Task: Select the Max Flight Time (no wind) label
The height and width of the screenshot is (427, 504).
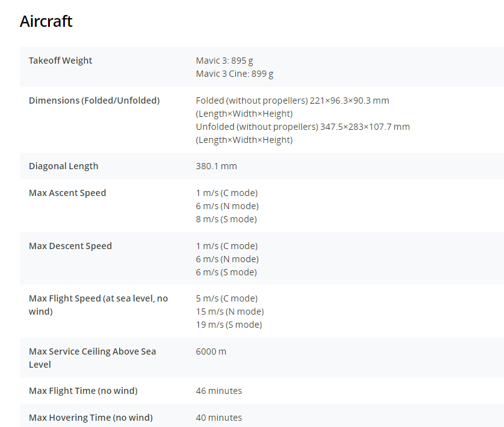Action: tap(83, 391)
